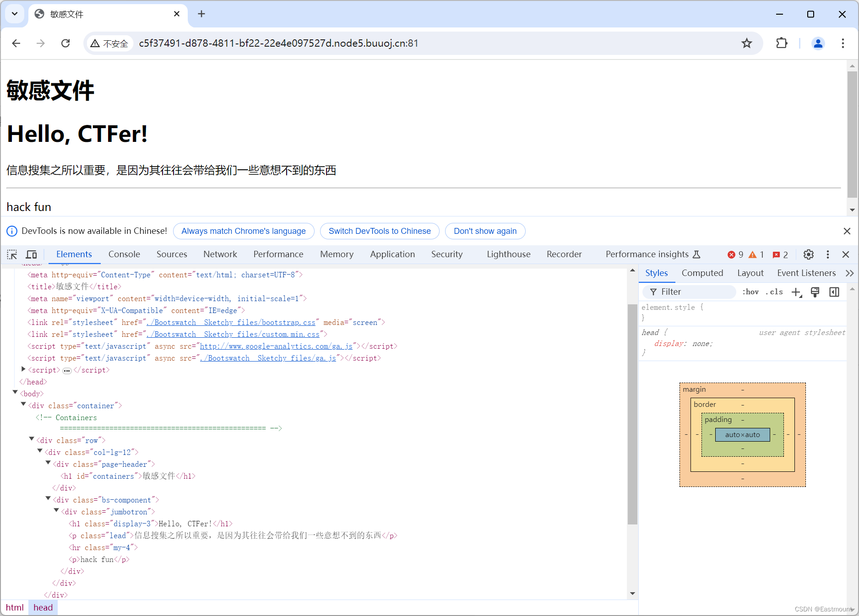Open the Security tab
This screenshot has height=616, width=859.
click(x=447, y=254)
